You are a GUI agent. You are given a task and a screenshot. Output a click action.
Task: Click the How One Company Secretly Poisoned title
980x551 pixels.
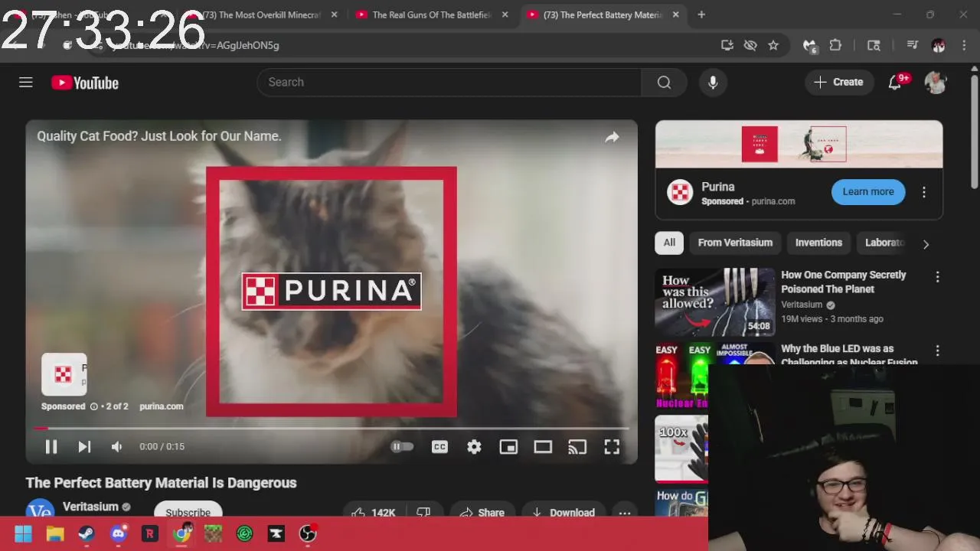[x=843, y=282]
